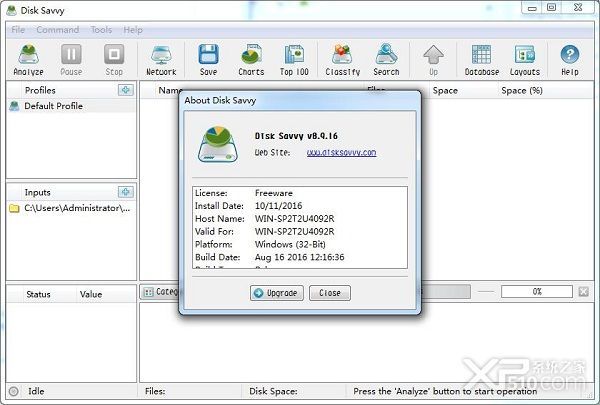Select the Default Profile entry

pos(72,106)
